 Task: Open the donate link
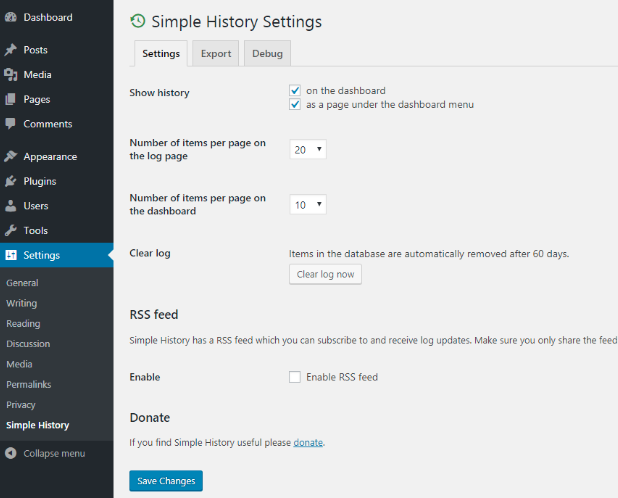308,442
